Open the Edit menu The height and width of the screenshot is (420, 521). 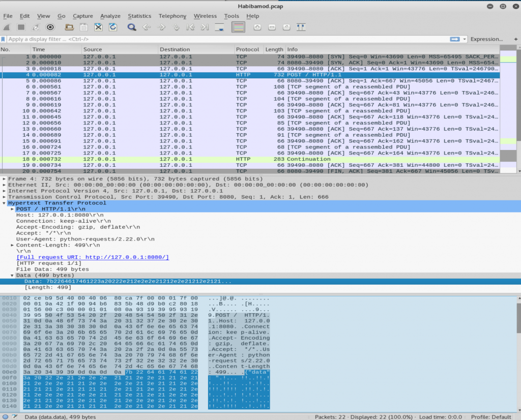click(24, 16)
